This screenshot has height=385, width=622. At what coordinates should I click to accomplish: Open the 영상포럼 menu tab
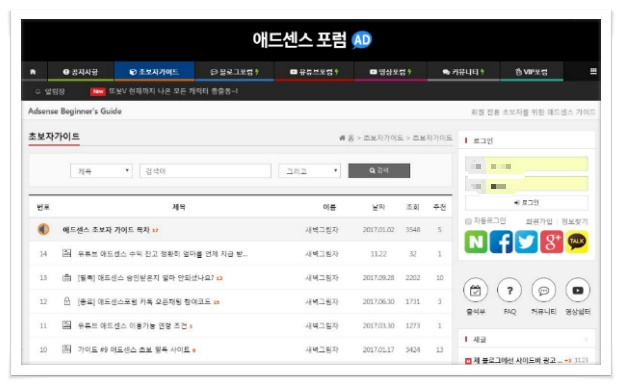[391, 72]
